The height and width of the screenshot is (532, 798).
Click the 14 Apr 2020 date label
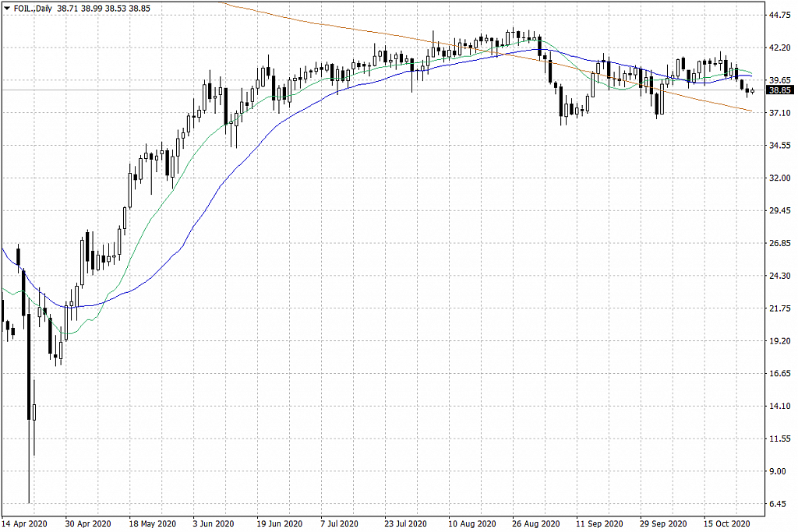coord(26,523)
